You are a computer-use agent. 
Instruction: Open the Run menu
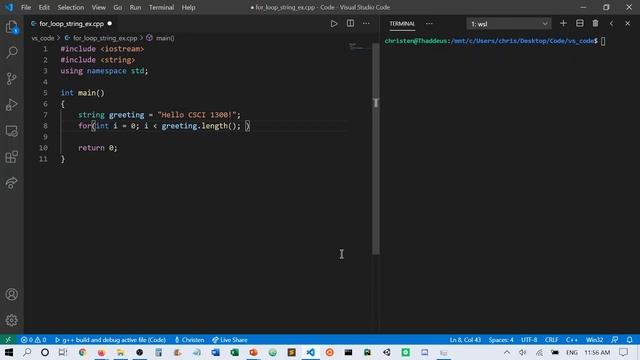(x=135, y=7)
